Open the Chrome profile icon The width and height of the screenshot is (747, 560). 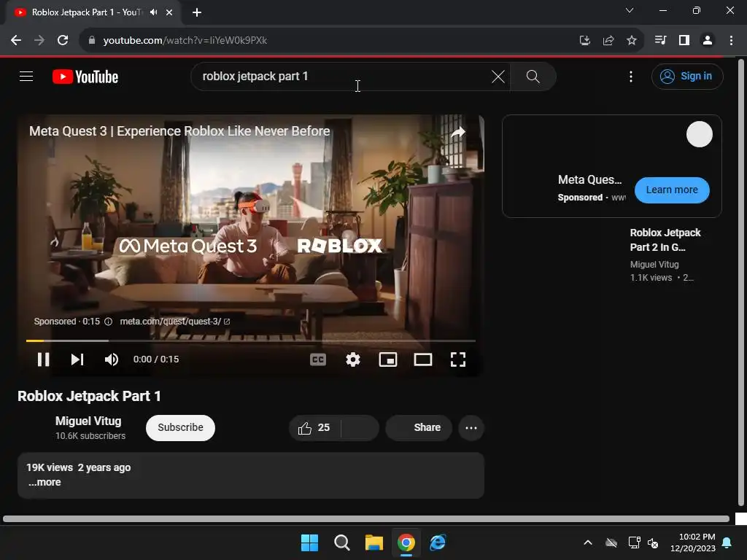[x=708, y=41]
